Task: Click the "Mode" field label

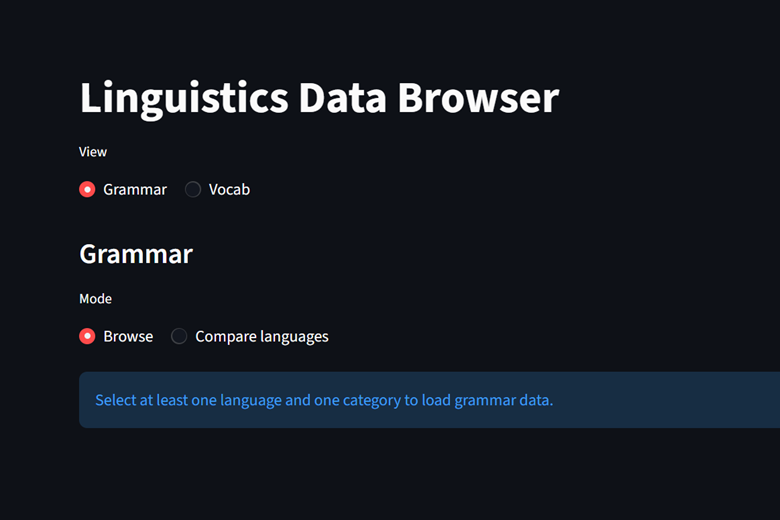Action: (x=95, y=299)
